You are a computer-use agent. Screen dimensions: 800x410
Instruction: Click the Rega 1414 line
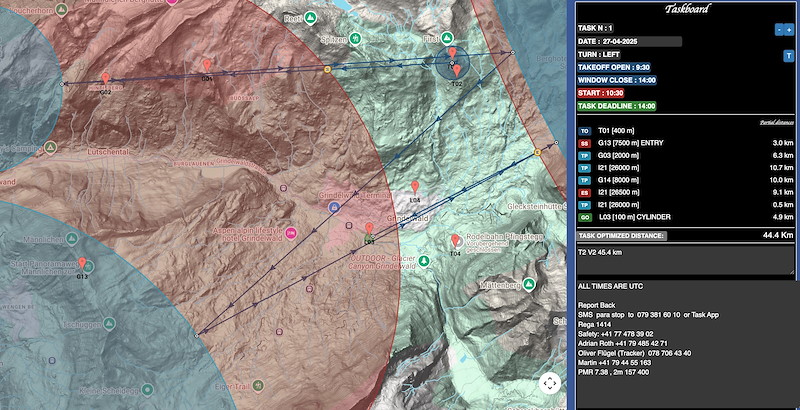594,324
